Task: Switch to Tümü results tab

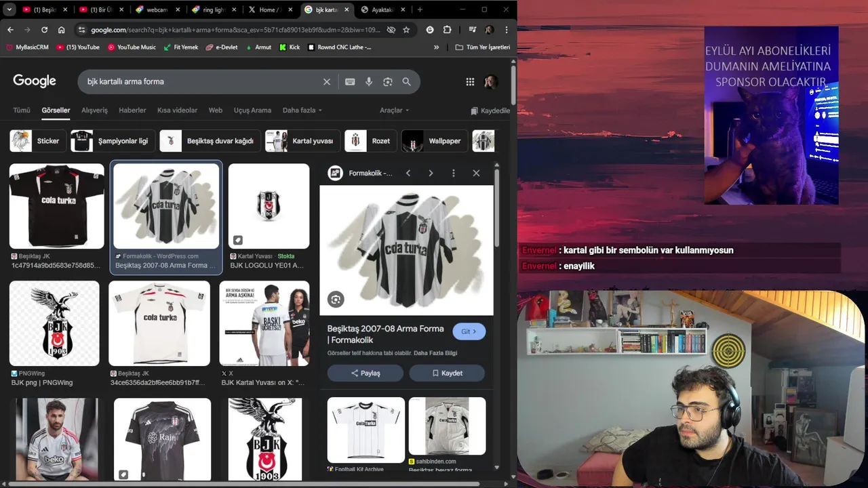Action: point(22,110)
